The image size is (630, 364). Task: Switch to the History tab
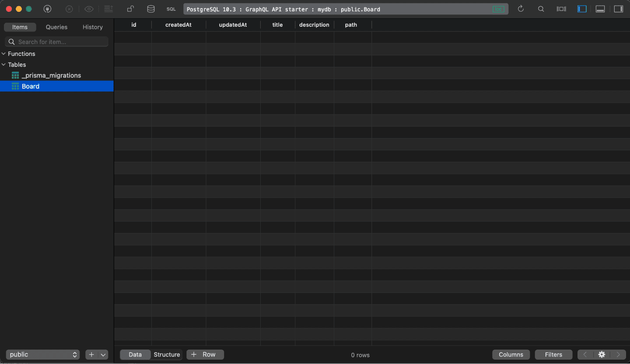click(x=93, y=27)
